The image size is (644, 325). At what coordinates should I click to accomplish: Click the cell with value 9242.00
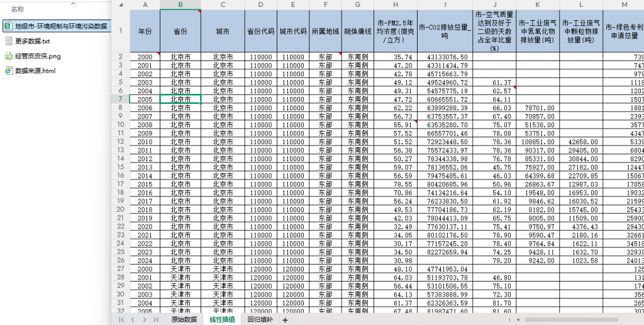point(538,260)
